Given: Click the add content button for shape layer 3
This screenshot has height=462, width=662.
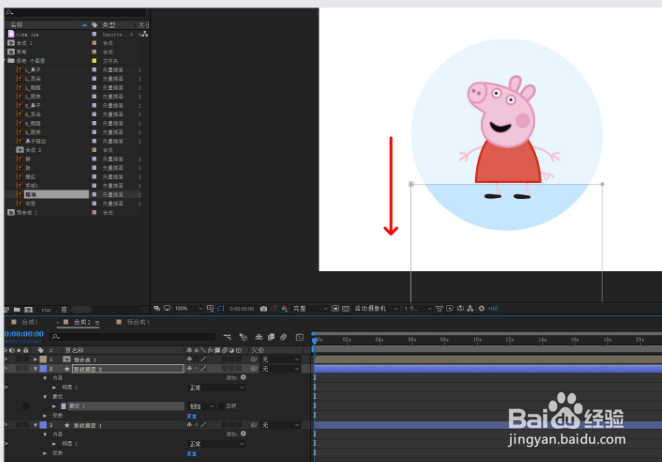Looking at the screenshot, I should point(243,434).
